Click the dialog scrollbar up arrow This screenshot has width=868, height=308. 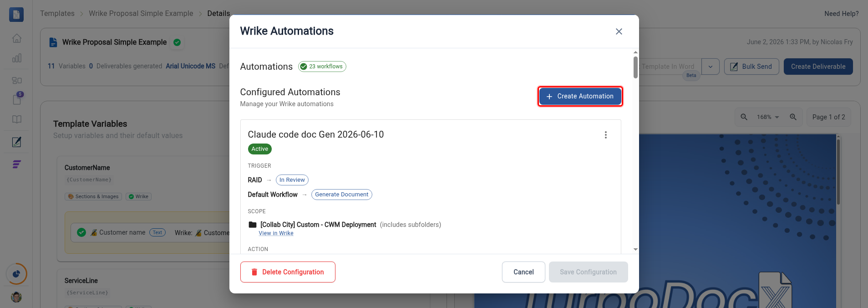635,52
